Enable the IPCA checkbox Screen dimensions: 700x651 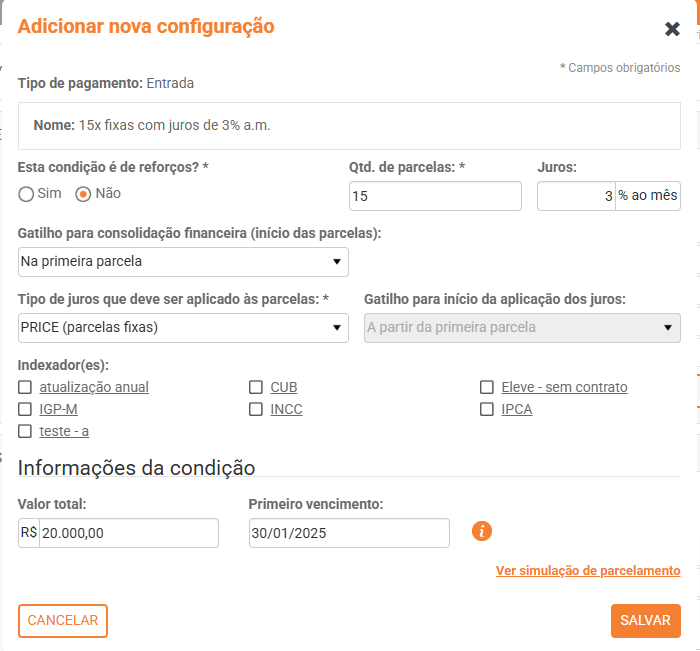point(487,409)
